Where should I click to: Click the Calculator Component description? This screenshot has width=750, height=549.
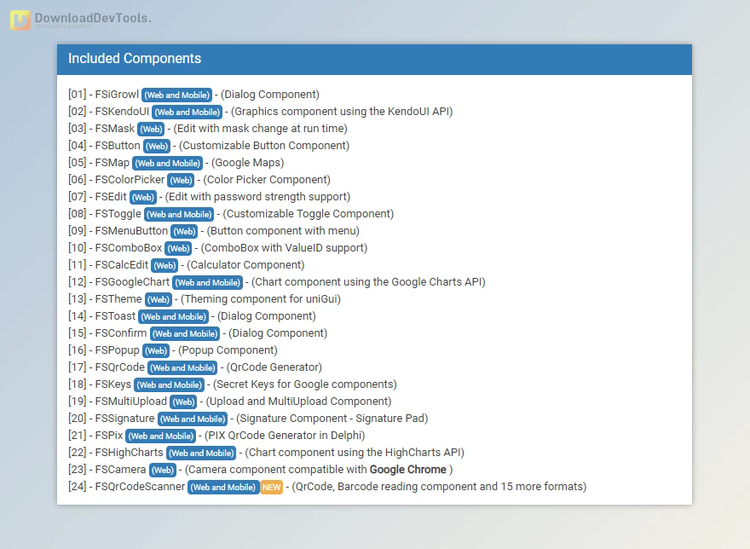245,265
